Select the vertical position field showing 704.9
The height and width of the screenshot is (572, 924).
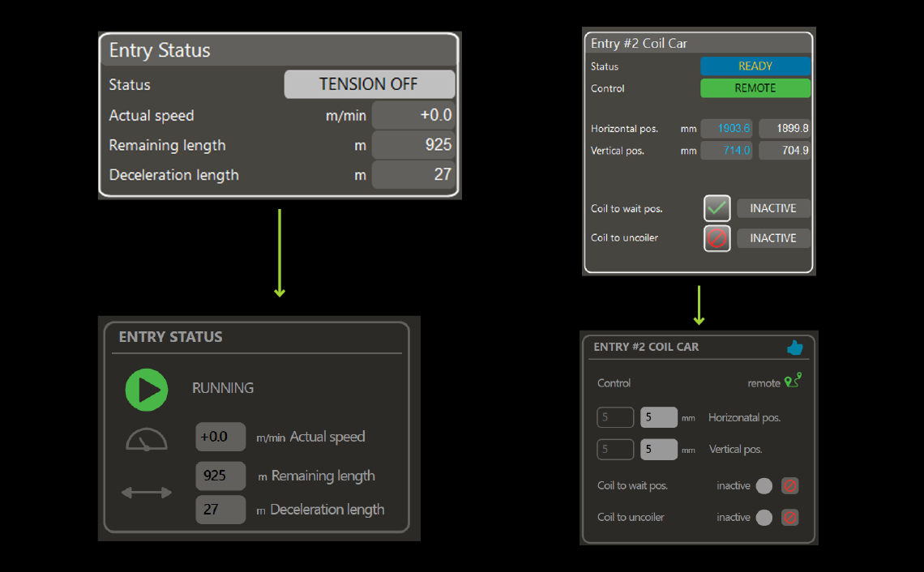(x=785, y=150)
